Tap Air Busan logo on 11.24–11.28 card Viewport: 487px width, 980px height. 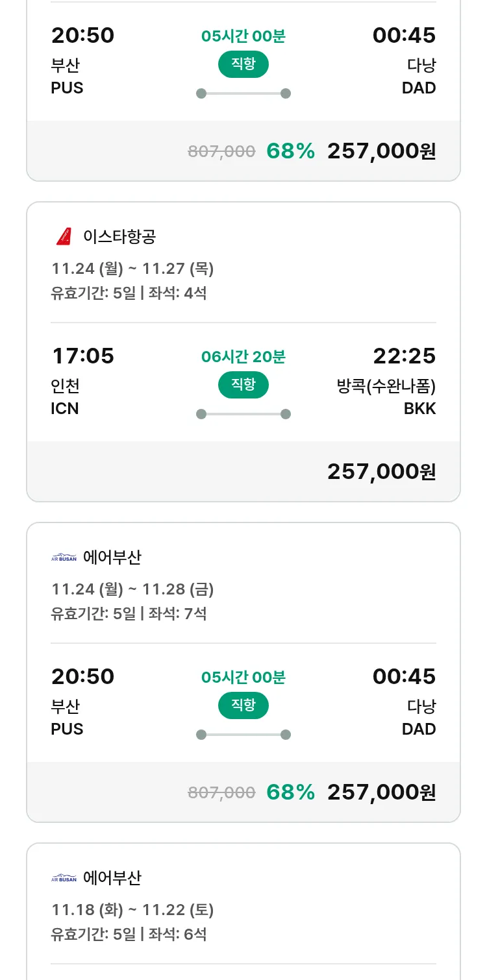(x=64, y=557)
